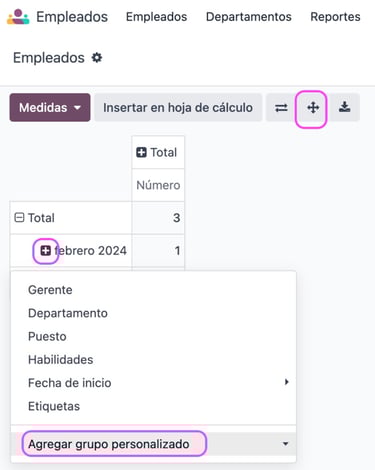
Task: Click the Empleados app logo icon
Action: tap(18, 17)
